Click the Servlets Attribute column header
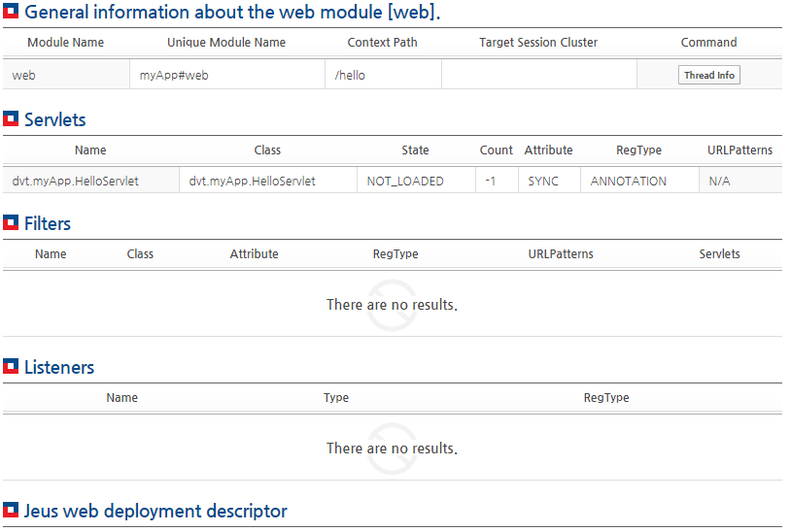This screenshot has width=790, height=532. pos(548,150)
